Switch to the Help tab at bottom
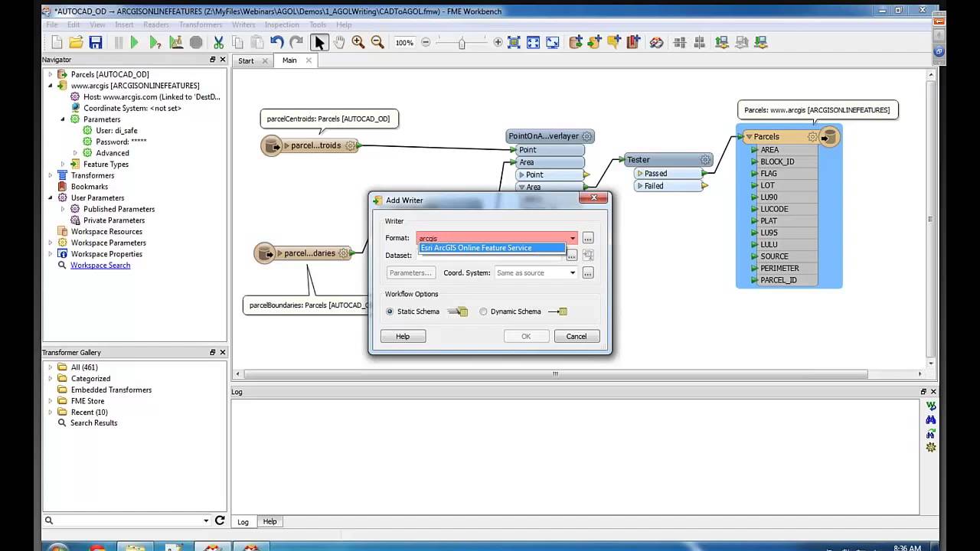 tap(269, 521)
